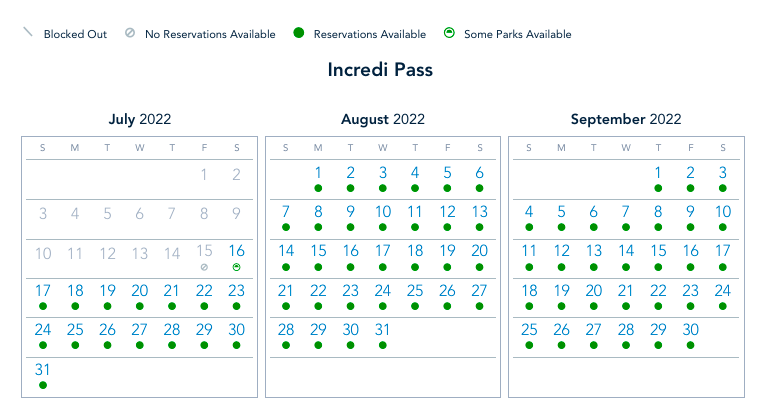The width and height of the screenshot is (766, 417).
Task: Pick July 22 reservation date
Action: (x=204, y=291)
